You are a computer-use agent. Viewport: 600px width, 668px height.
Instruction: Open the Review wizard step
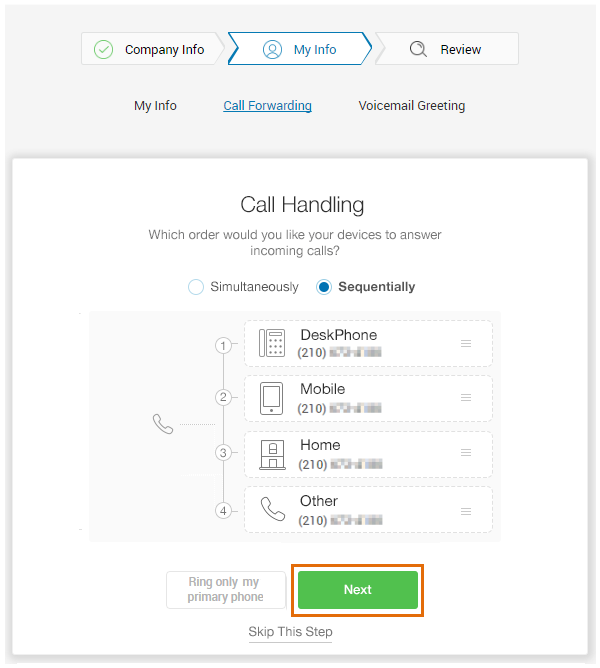[447, 49]
